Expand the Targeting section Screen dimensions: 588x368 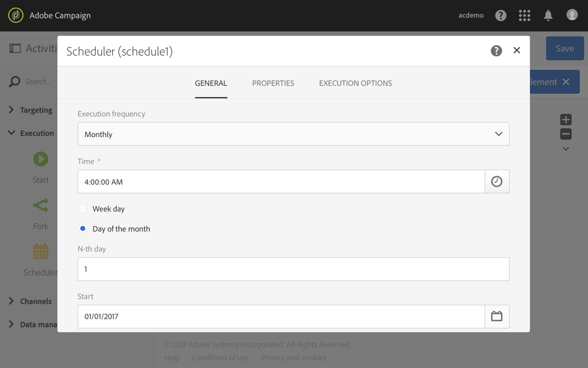pos(31,110)
